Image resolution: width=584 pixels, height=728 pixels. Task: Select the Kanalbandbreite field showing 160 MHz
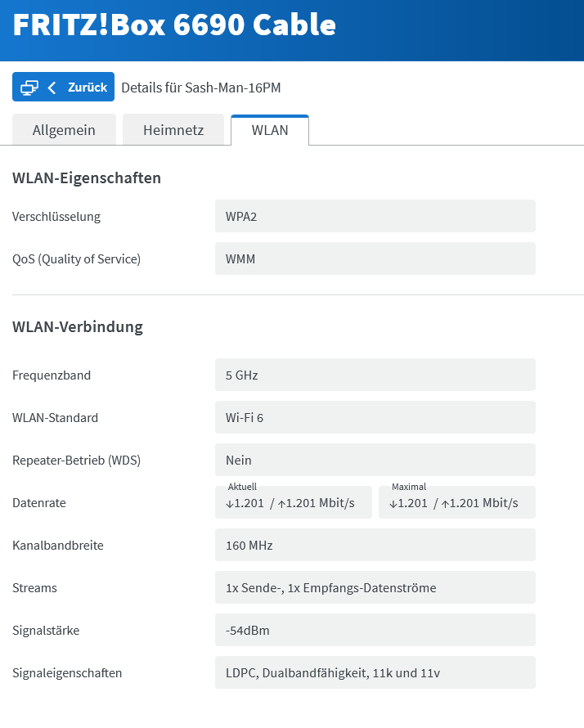[x=375, y=546]
